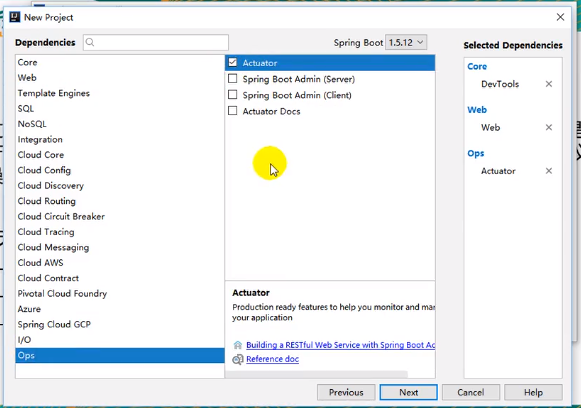The height and width of the screenshot is (408, 581).
Task: Select I/O category
Action: [120, 340]
